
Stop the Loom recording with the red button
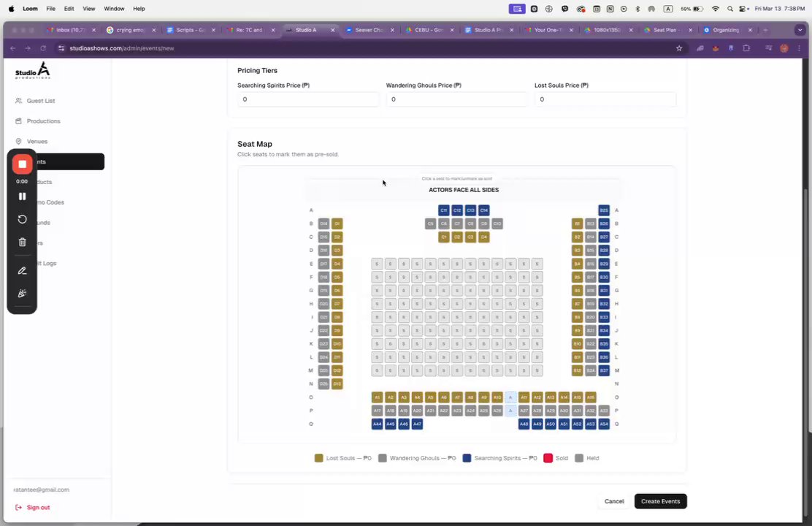pyautogui.click(x=22, y=164)
